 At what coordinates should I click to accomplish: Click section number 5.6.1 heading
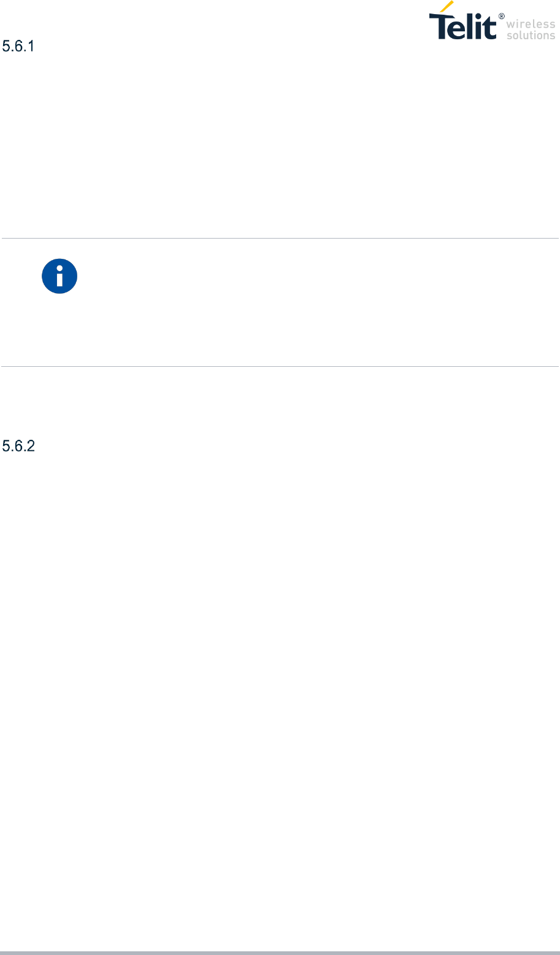point(20,47)
